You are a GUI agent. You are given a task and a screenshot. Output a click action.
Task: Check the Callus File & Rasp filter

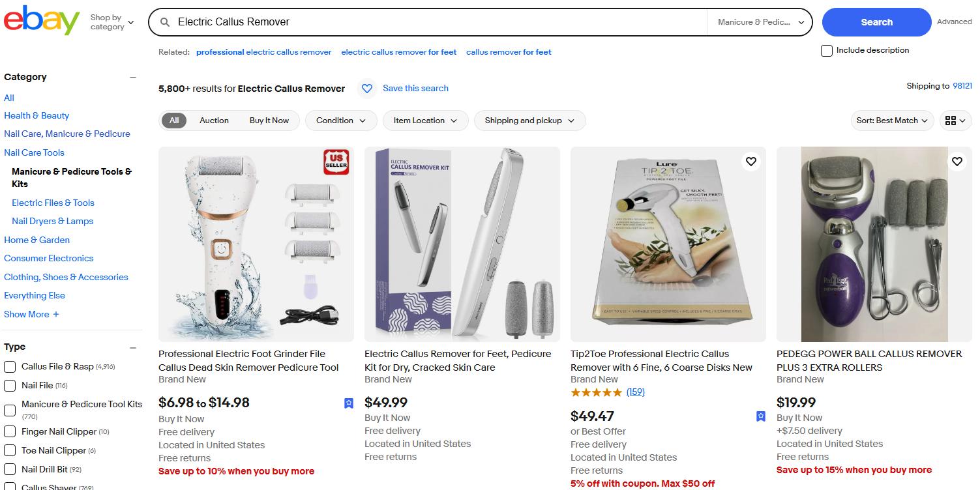(10, 366)
